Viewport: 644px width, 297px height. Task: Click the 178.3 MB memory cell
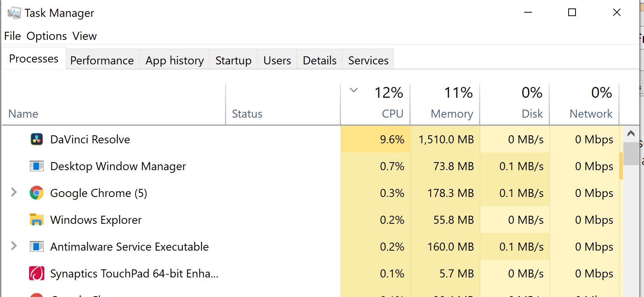[x=445, y=193]
